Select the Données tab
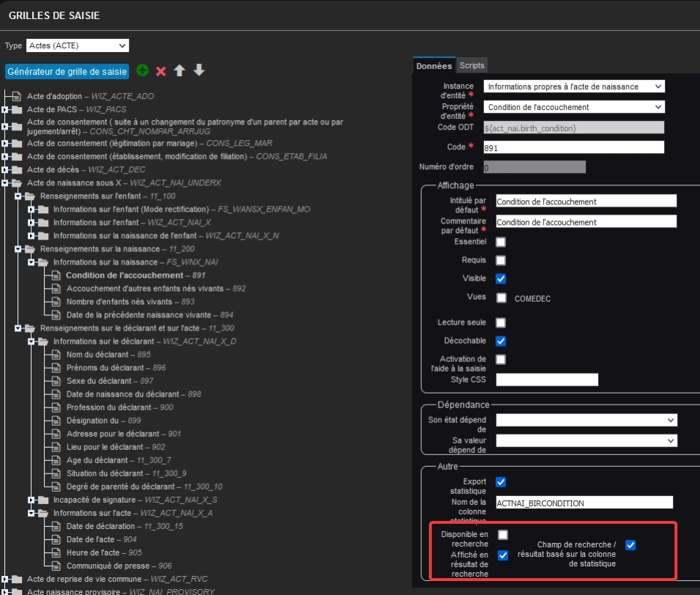Viewport: 700px width, 595px height. pyautogui.click(x=434, y=65)
